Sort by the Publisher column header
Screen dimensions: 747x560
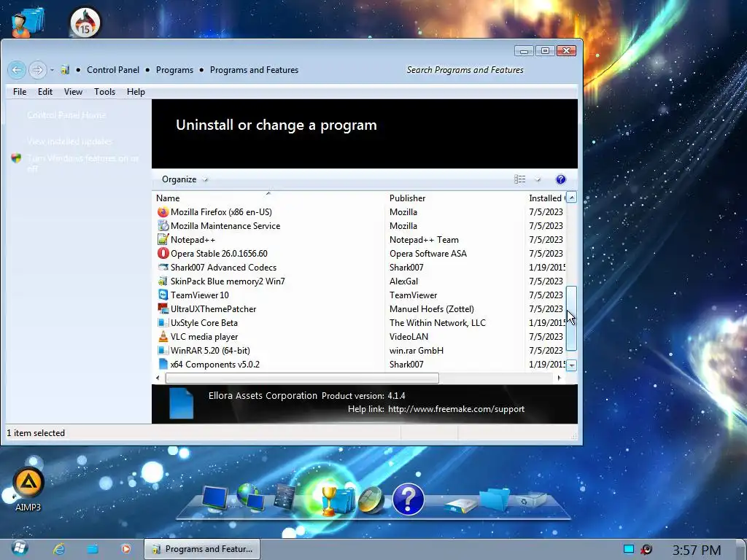[x=455, y=198]
